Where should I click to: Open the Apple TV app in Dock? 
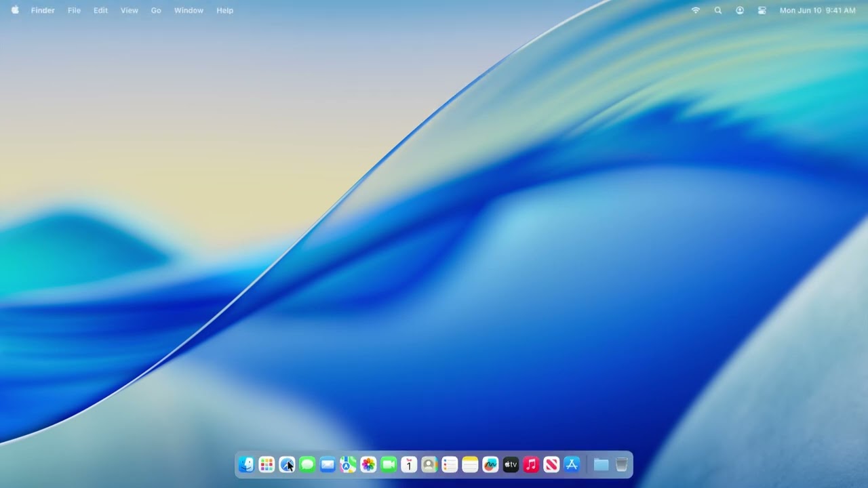click(x=511, y=464)
